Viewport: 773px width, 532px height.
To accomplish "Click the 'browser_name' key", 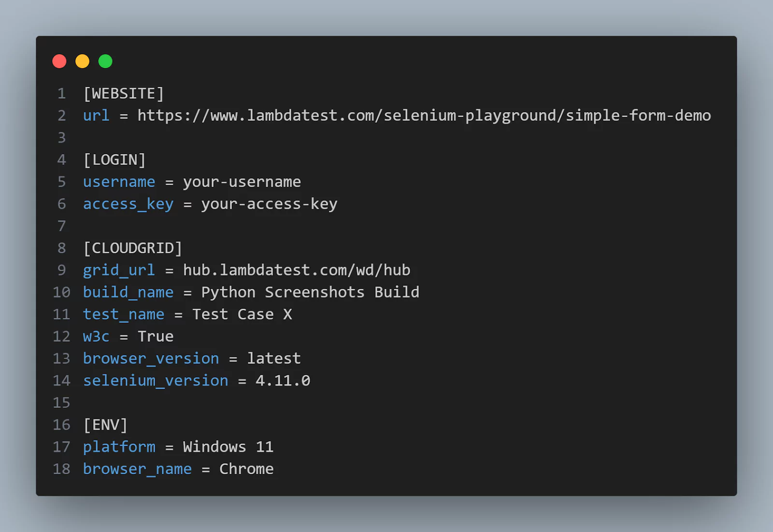I will coord(137,469).
